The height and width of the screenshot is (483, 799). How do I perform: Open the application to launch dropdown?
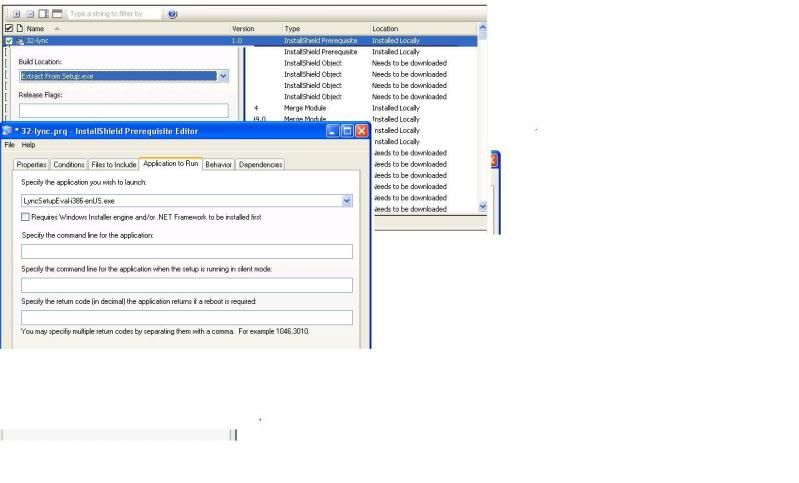point(347,201)
